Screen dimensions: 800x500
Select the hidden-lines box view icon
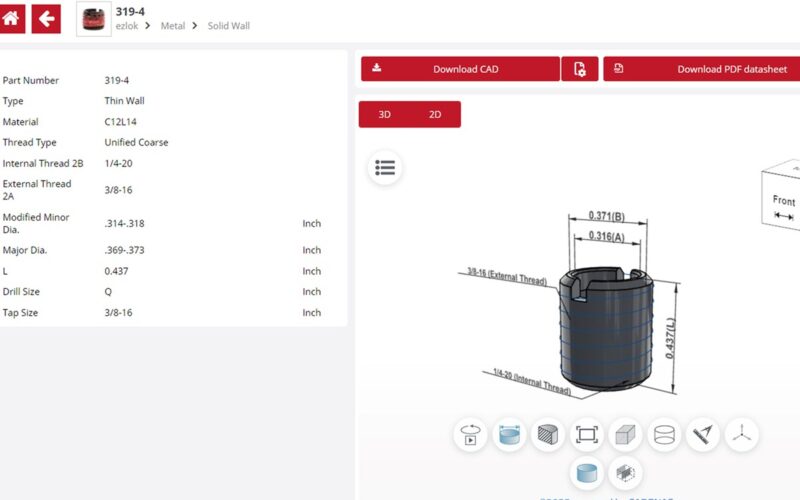click(x=626, y=473)
